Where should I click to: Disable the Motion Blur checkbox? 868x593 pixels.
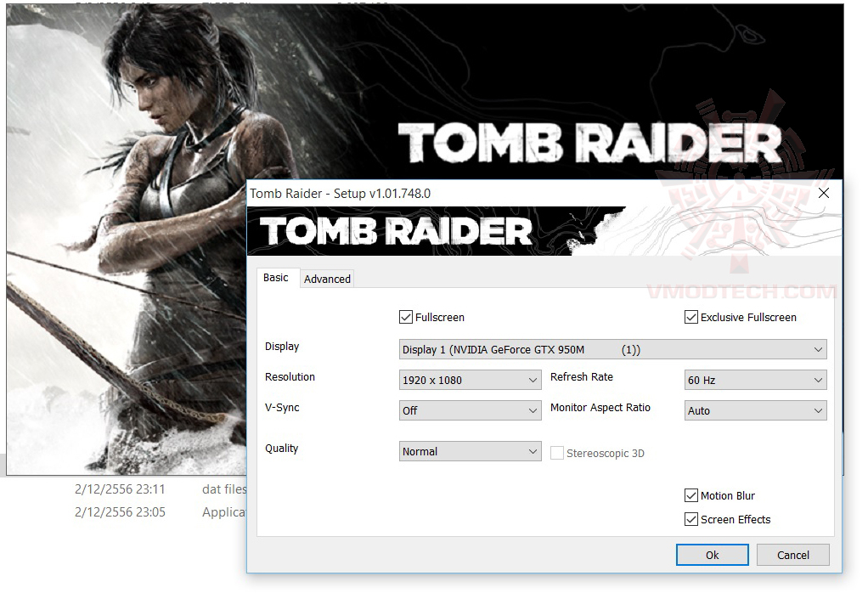click(x=690, y=495)
